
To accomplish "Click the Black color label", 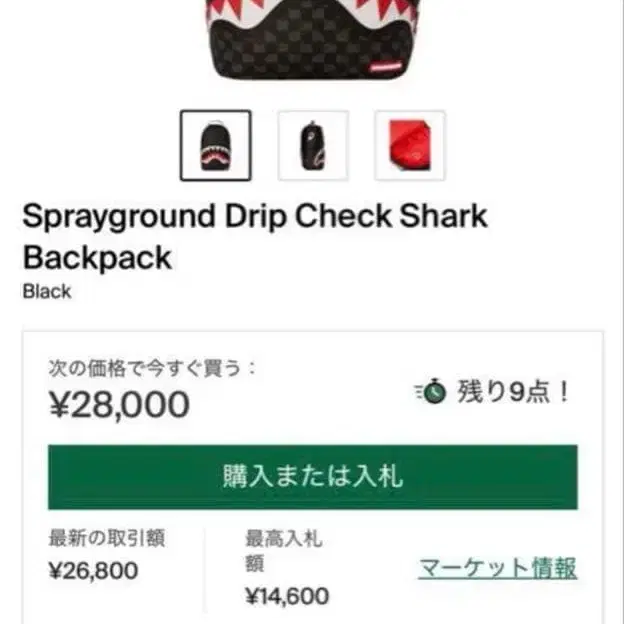I will coord(47,291).
